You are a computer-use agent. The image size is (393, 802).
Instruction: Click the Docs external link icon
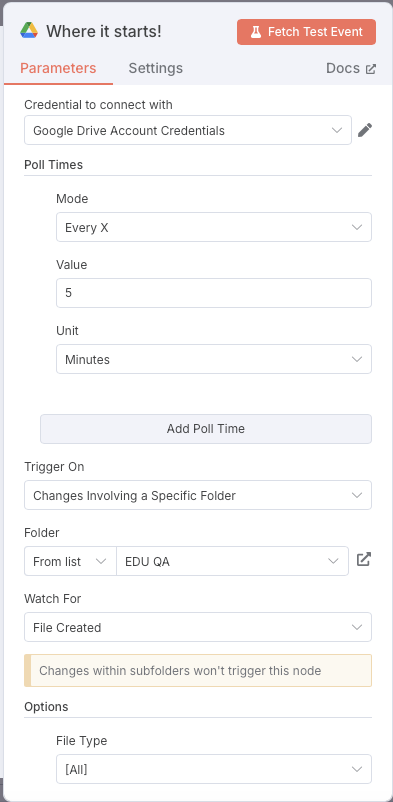point(371,69)
